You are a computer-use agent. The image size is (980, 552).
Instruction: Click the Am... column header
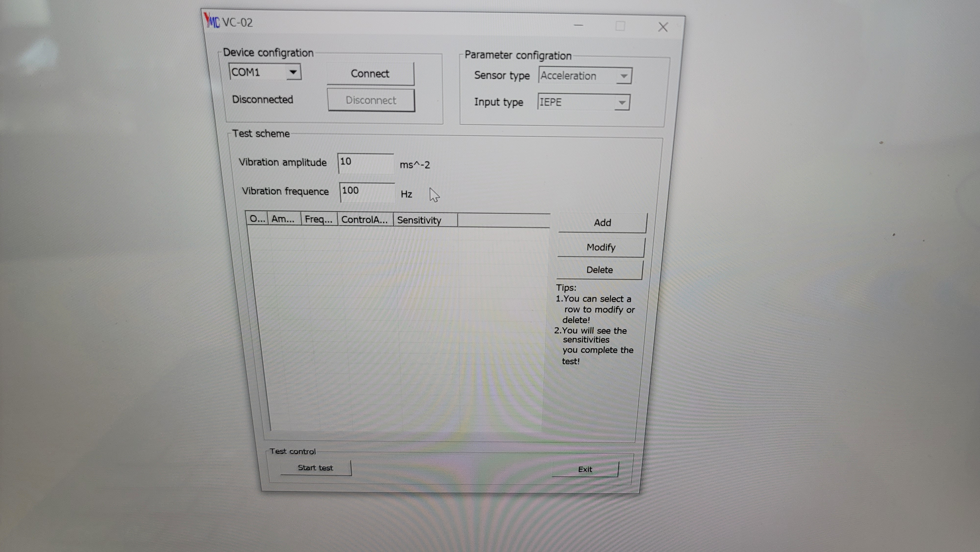(x=284, y=219)
